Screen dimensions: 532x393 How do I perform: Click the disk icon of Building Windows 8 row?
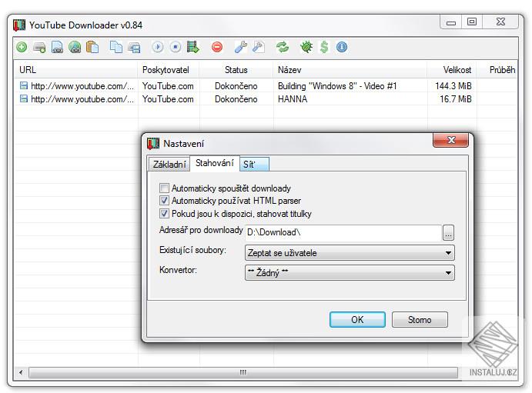[23, 85]
